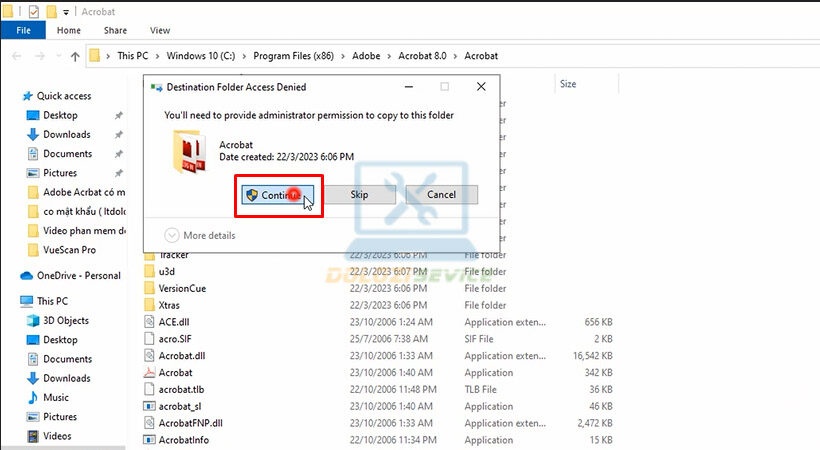Expand the chevron after Program Files (x86) in address bar
Image resolution: width=820 pixels, height=450 pixels.
click(x=343, y=56)
